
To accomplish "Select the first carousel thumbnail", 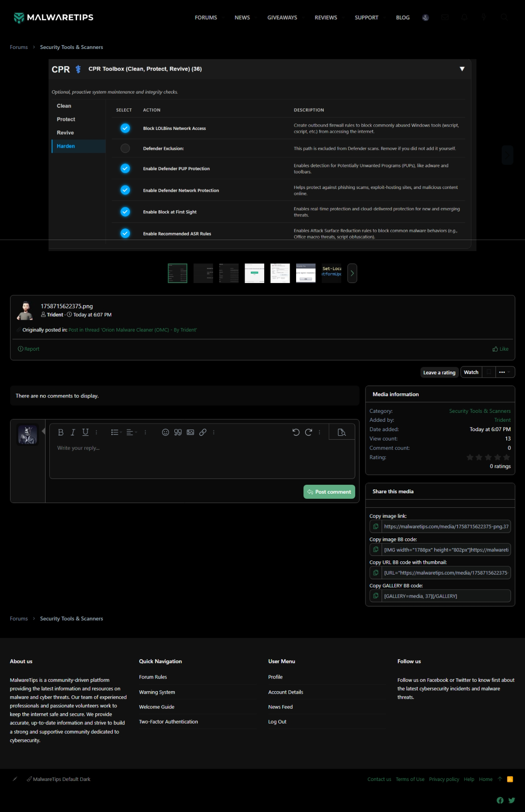I will click(177, 273).
